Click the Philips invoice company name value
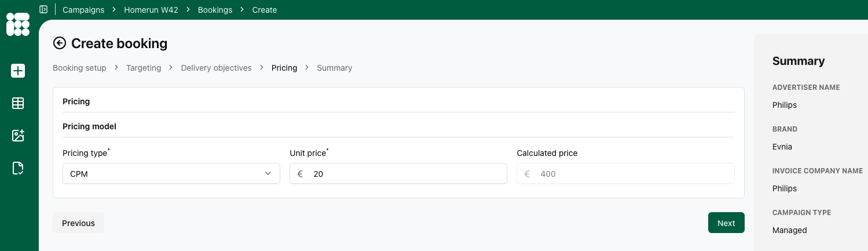 coord(785,188)
